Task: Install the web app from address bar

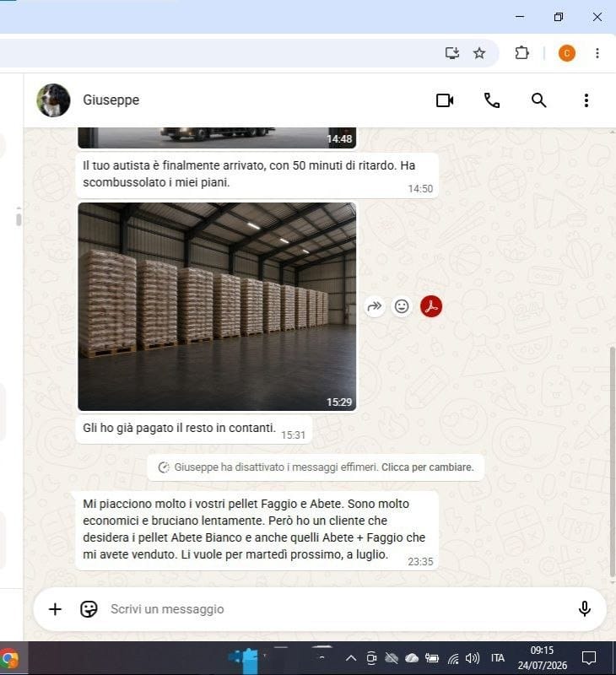Action: click(x=452, y=53)
